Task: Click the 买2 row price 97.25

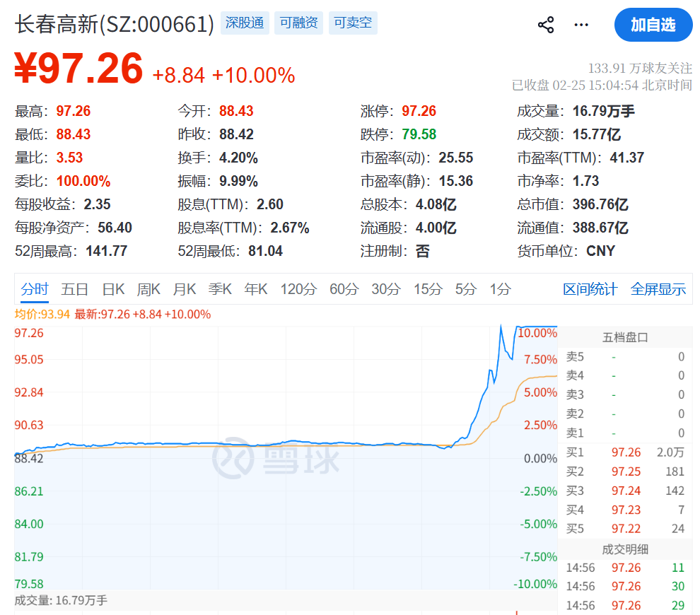Action: tap(626, 471)
